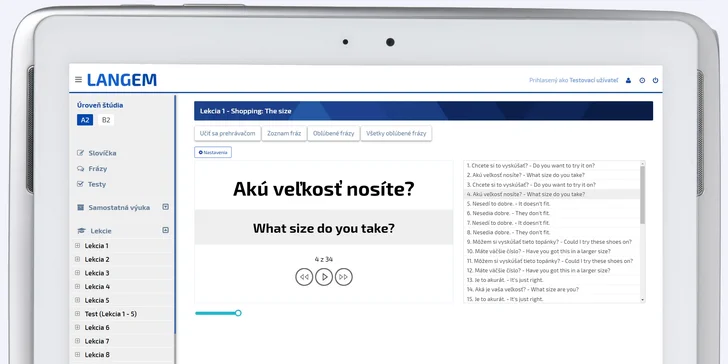Select phrase 15 Je to akurát
This screenshot has width=728, height=364.
[552, 299]
